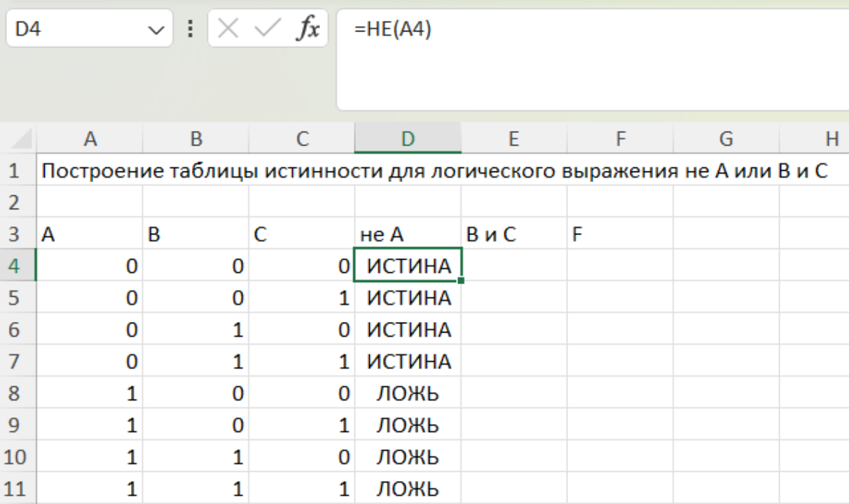Click the Insert Function fx icon

(x=308, y=29)
